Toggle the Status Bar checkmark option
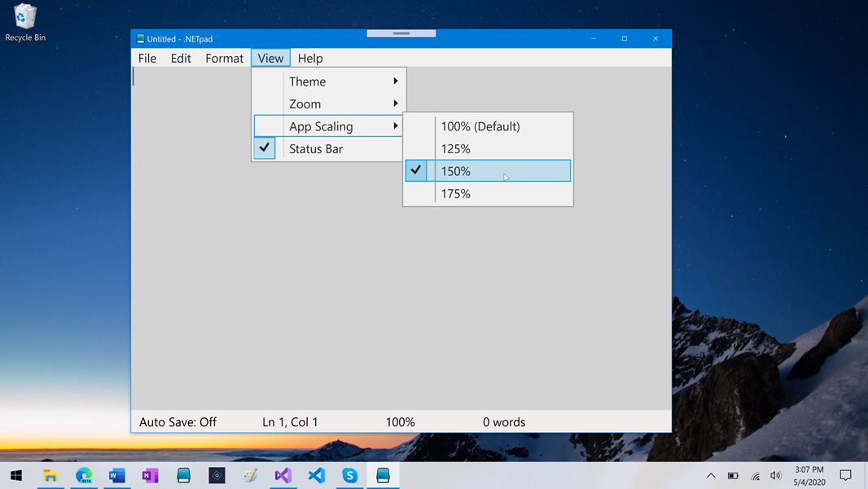 click(x=316, y=149)
